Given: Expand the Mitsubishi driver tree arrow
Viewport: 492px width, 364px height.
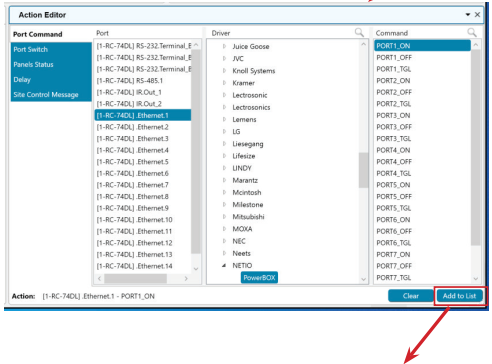Looking at the screenshot, I should 224,217.
